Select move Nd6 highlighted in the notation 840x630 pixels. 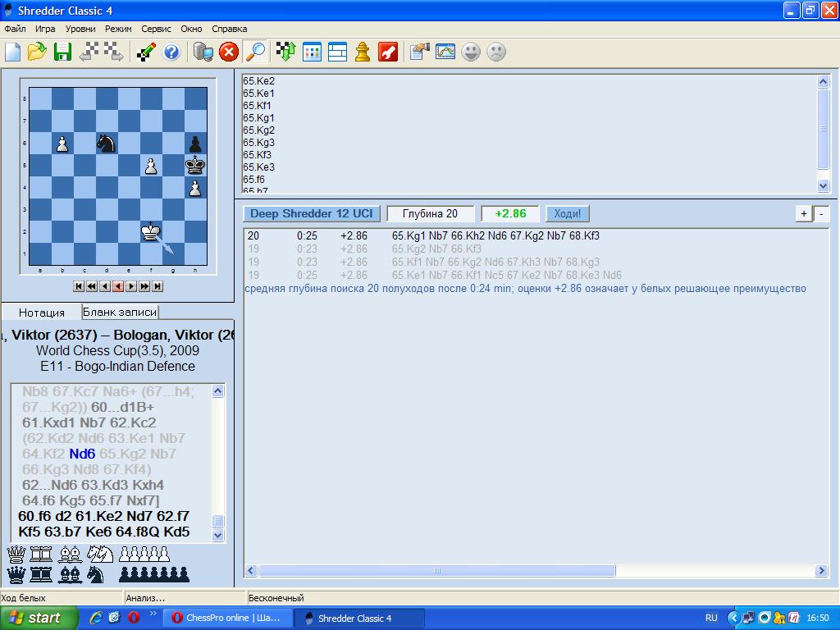tap(82, 454)
